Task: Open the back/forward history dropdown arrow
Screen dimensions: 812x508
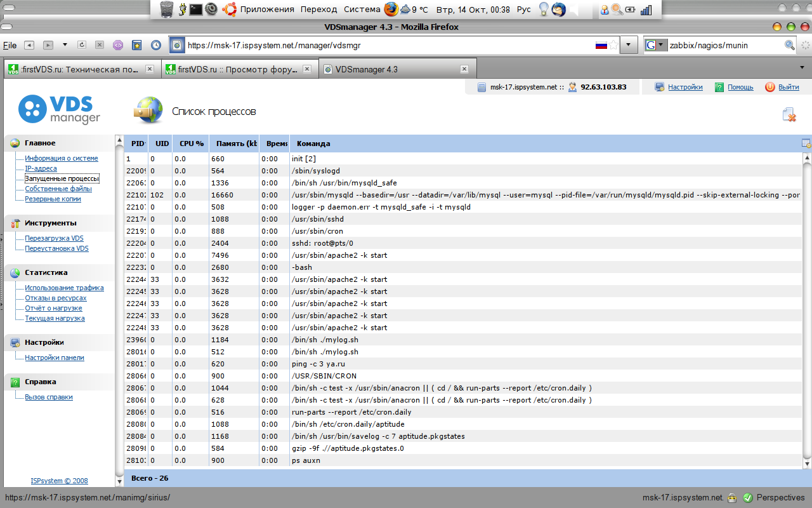Action: point(64,45)
